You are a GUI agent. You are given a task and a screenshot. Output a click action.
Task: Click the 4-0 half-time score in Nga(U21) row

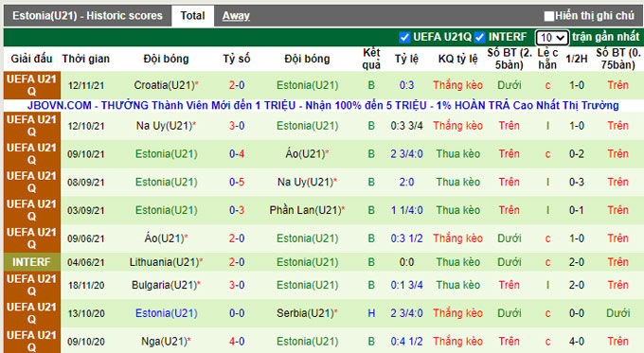pos(576,341)
